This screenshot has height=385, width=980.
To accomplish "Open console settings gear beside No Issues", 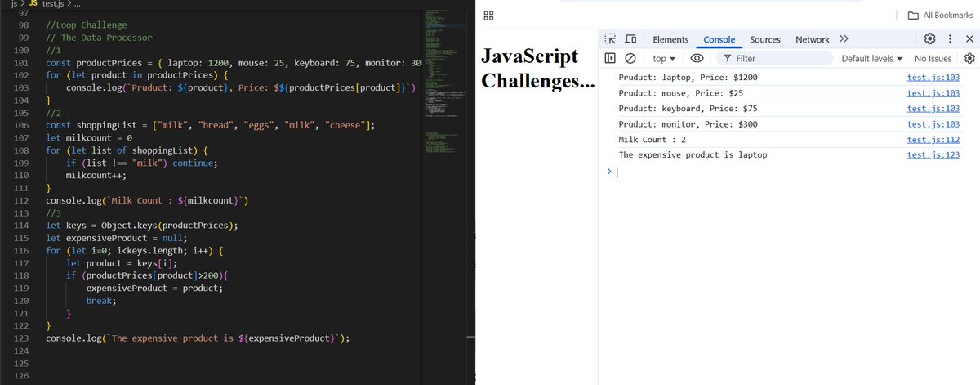I will click(x=969, y=59).
